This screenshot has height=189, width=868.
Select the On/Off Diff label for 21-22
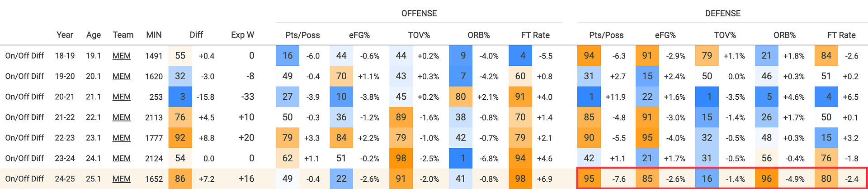pyautogui.click(x=24, y=117)
